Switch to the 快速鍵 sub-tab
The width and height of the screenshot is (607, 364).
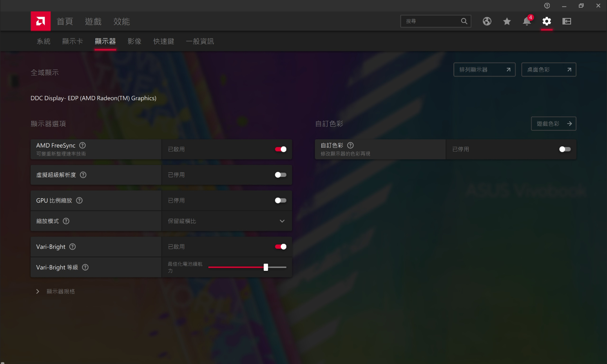(164, 41)
